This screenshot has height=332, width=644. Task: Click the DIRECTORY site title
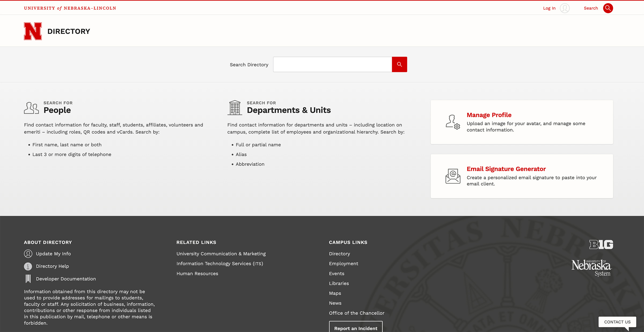click(69, 31)
